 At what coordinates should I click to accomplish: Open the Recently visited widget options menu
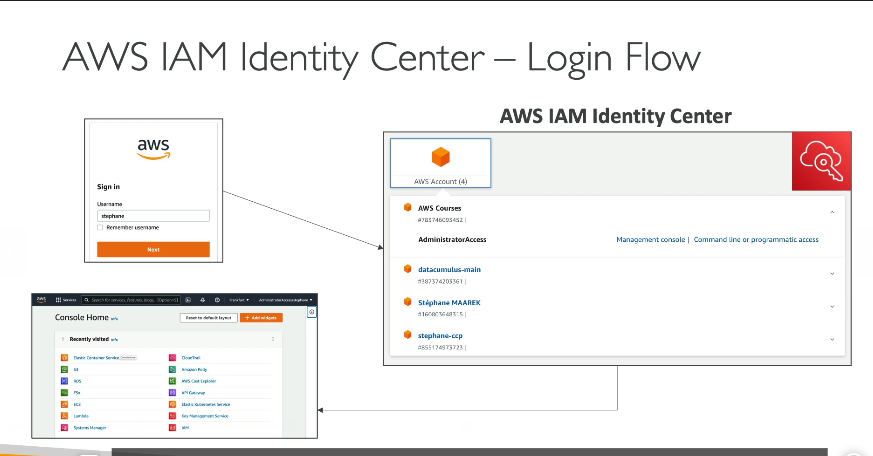pyautogui.click(x=273, y=339)
